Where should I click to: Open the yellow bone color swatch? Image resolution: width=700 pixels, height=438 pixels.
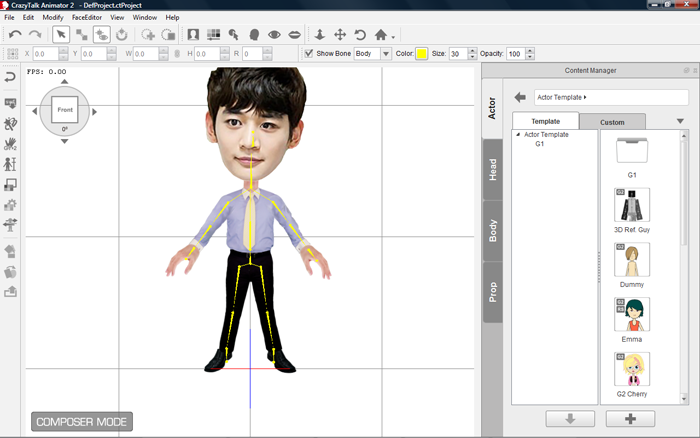(x=422, y=53)
